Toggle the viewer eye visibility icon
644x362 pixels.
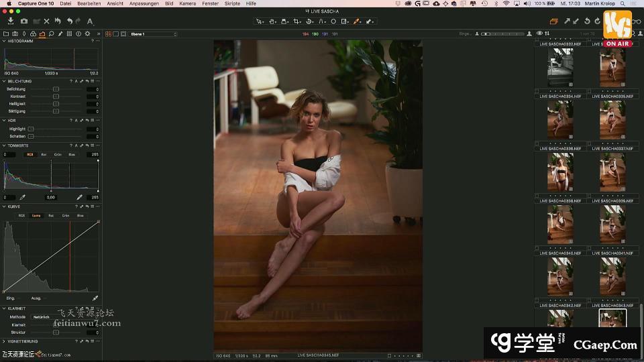click(539, 34)
